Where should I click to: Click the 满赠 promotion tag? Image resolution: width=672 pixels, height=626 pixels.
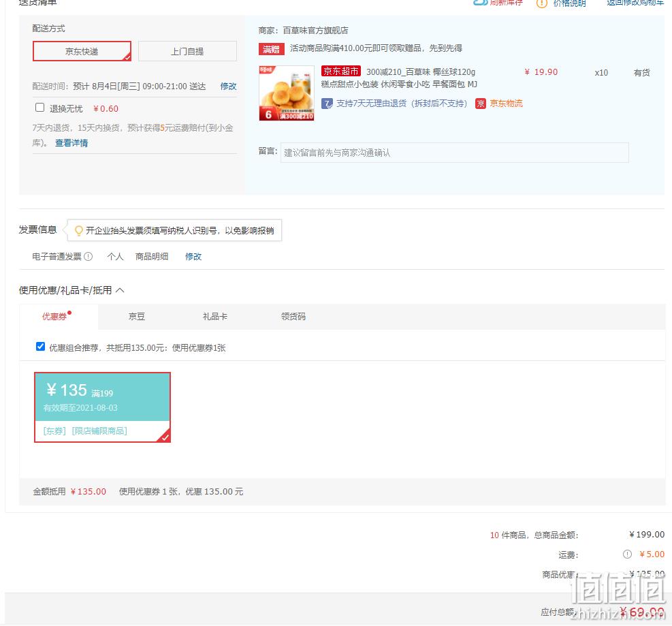click(x=271, y=49)
